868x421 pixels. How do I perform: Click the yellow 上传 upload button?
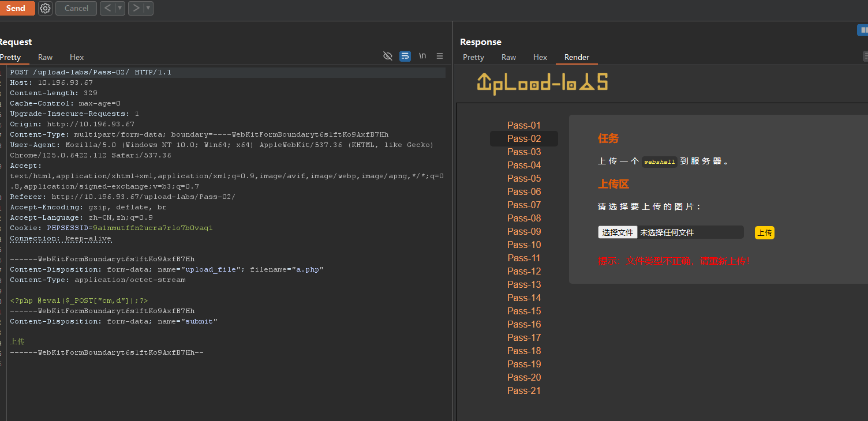pos(765,232)
